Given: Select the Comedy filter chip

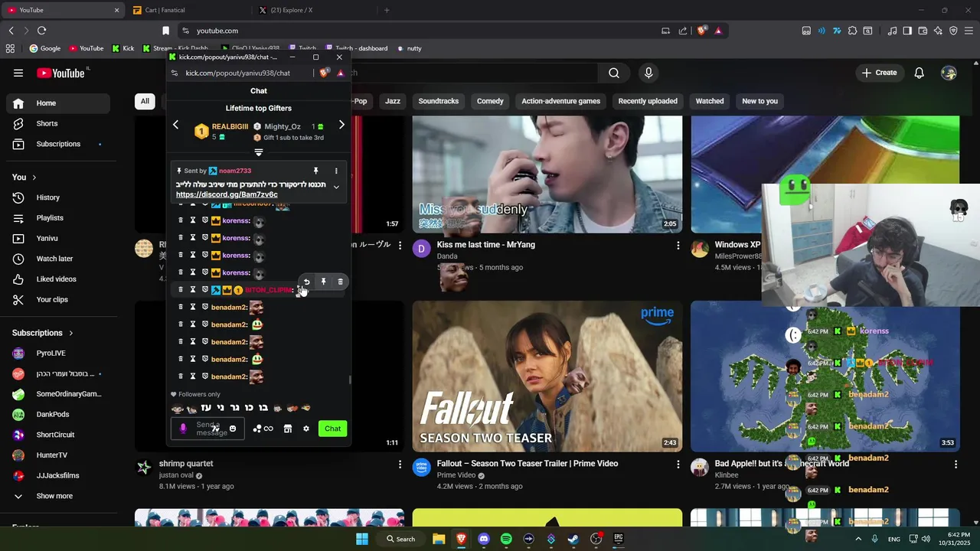Looking at the screenshot, I should tap(490, 101).
